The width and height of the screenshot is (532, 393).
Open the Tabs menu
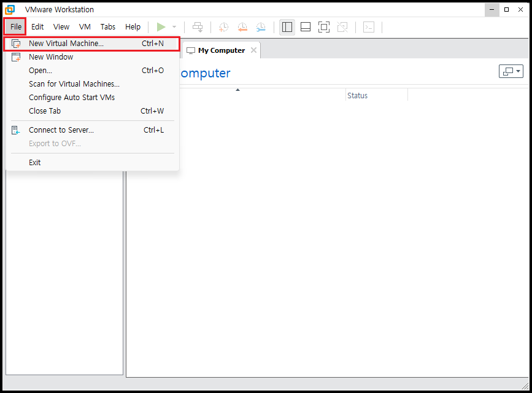point(107,27)
